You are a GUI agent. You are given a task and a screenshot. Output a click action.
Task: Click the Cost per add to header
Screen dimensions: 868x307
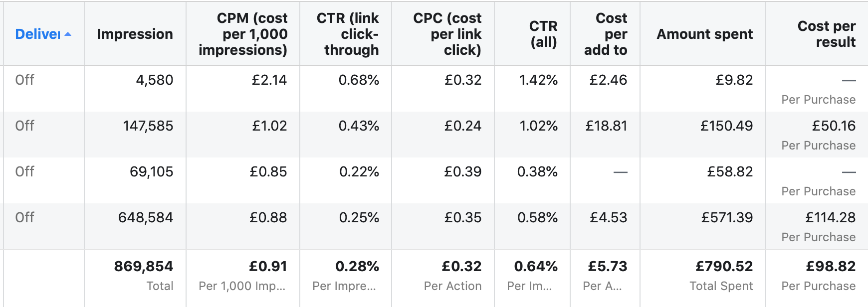606,34
